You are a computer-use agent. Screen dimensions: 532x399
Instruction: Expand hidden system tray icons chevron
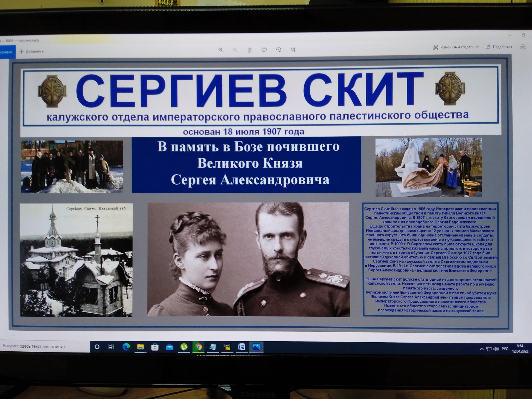481,349
